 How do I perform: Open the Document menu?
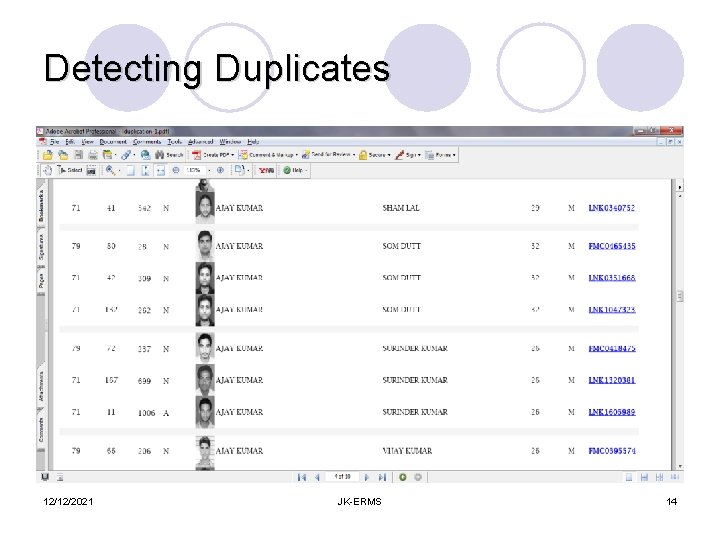113,142
